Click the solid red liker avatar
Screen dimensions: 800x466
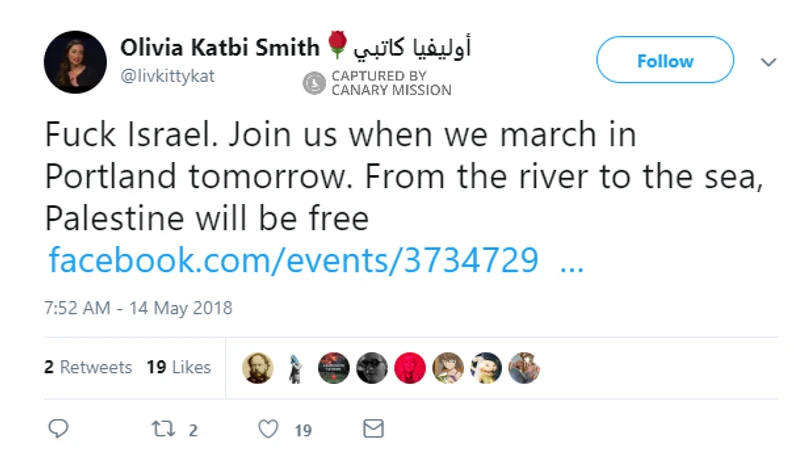click(410, 367)
